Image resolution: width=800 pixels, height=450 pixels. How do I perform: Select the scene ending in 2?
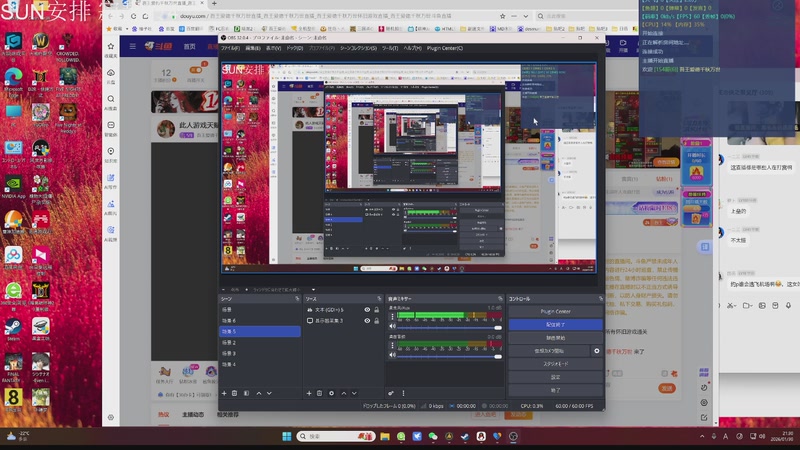(260, 343)
